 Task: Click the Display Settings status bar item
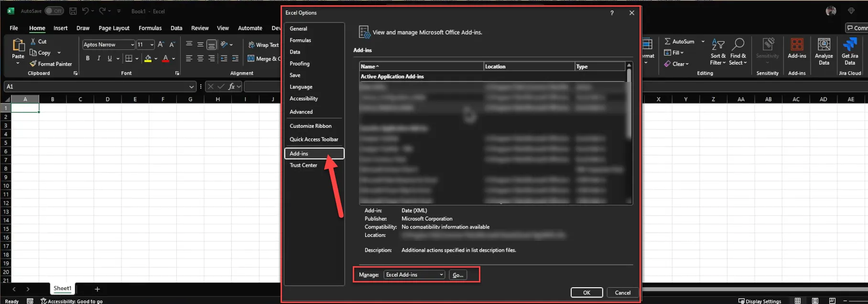(759, 301)
